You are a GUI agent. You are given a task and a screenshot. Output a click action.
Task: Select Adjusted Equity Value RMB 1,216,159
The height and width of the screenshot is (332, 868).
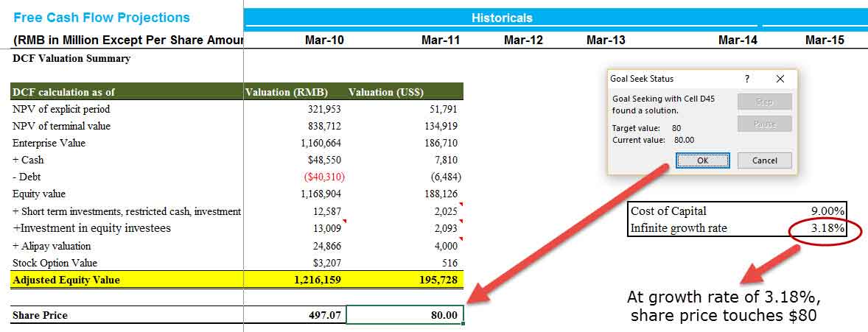tap(318, 280)
